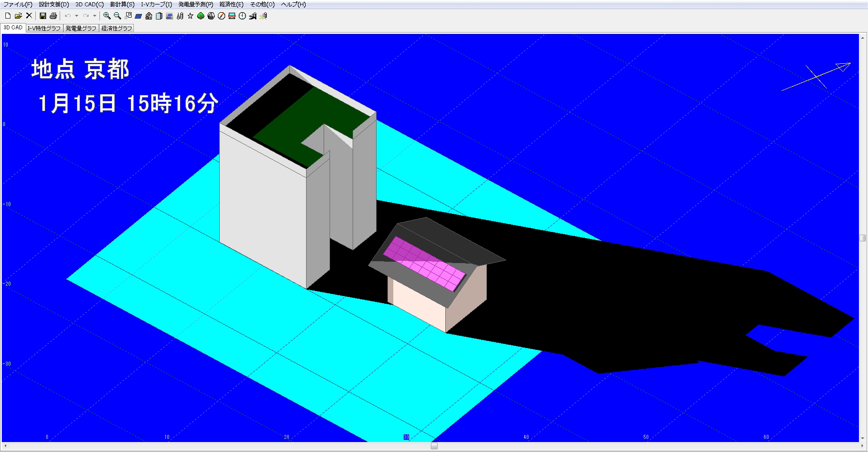Click the vertical scrollbar thumb on right
Screen dimensions: 868x452
click(x=863, y=238)
